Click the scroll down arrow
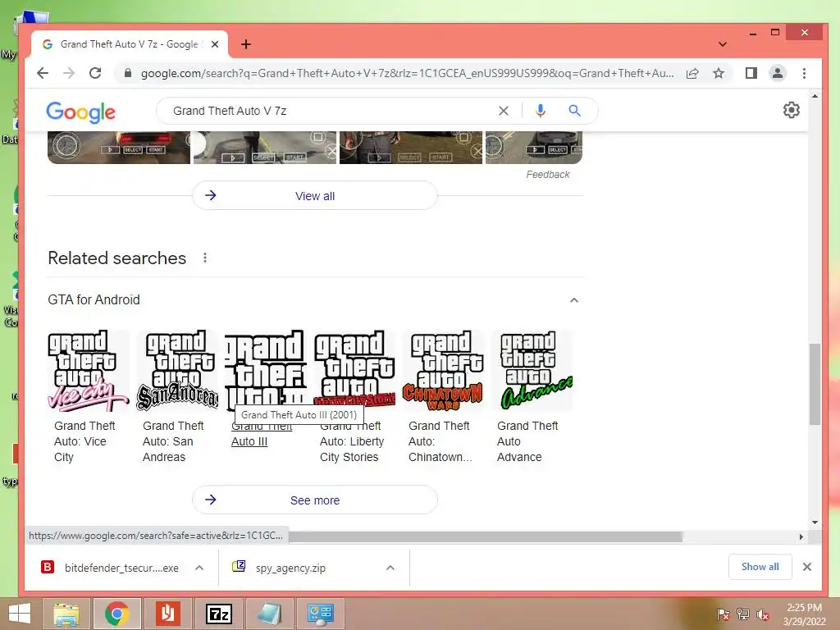This screenshot has width=840, height=630. [815, 523]
